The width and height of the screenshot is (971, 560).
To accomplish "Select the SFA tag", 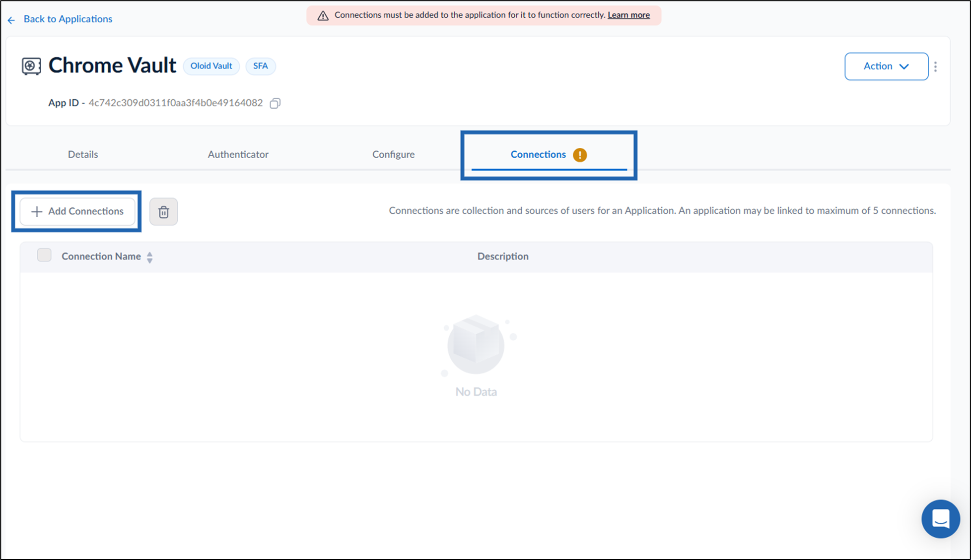I will (260, 66).
